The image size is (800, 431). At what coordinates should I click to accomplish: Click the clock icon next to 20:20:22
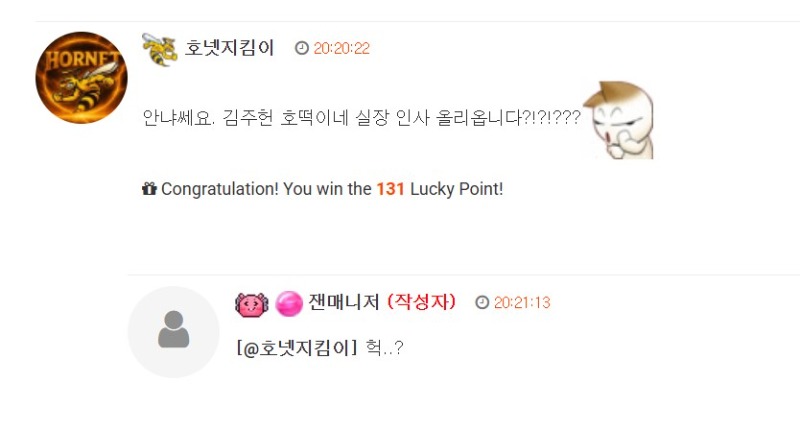point(302,48)
